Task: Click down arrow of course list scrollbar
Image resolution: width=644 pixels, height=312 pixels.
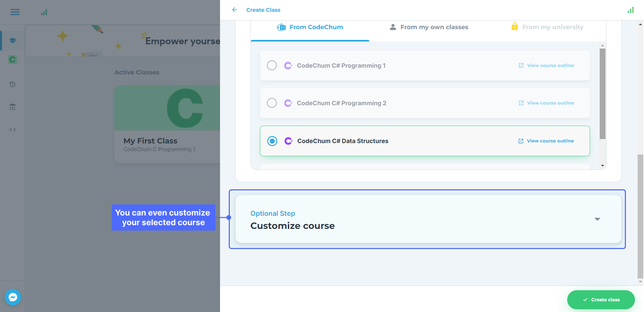Action: coord(602,166)
